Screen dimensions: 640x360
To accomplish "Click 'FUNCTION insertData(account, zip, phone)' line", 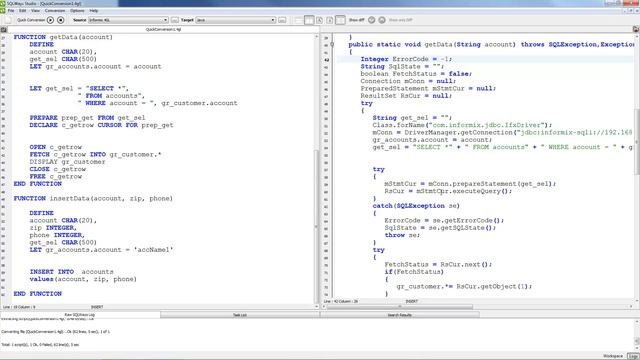I will 93,199.
